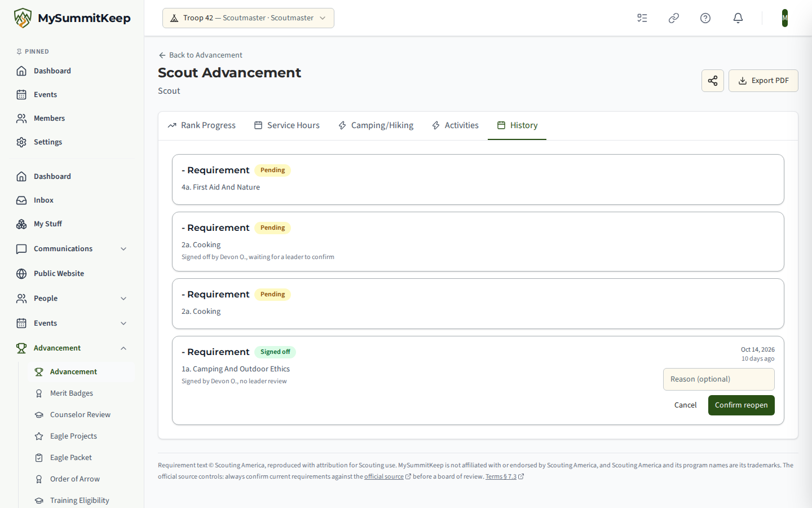Click '1a. Camping And Outdoor Ethics' text

pos(236,369)
